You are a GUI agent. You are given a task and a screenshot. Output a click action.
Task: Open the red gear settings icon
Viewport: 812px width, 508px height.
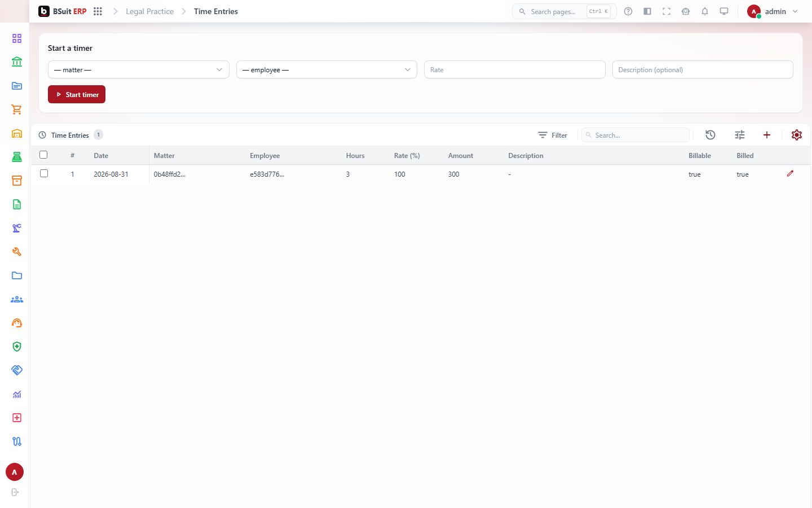(x=797, y=135)
